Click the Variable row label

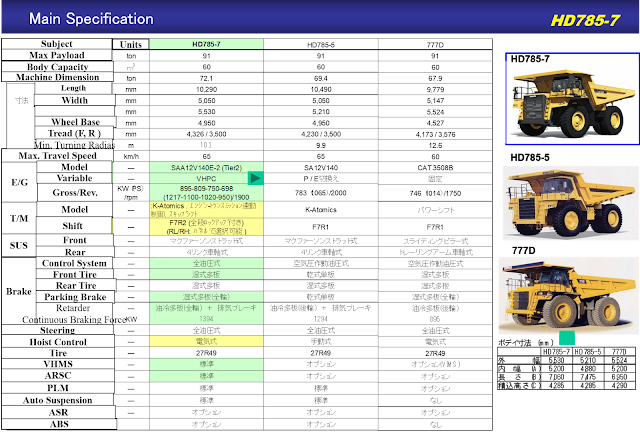[x=74, y=178]
